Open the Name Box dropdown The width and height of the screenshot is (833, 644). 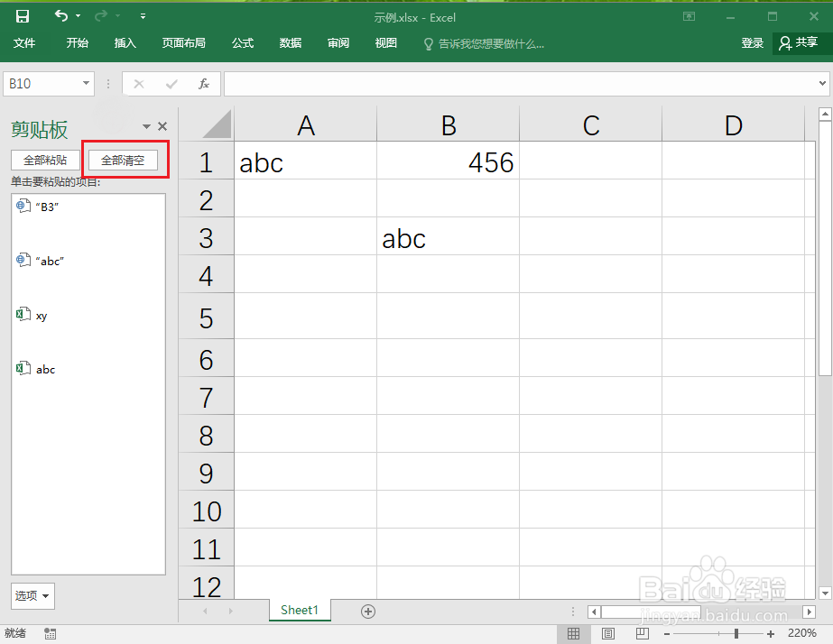click(84, 83)
